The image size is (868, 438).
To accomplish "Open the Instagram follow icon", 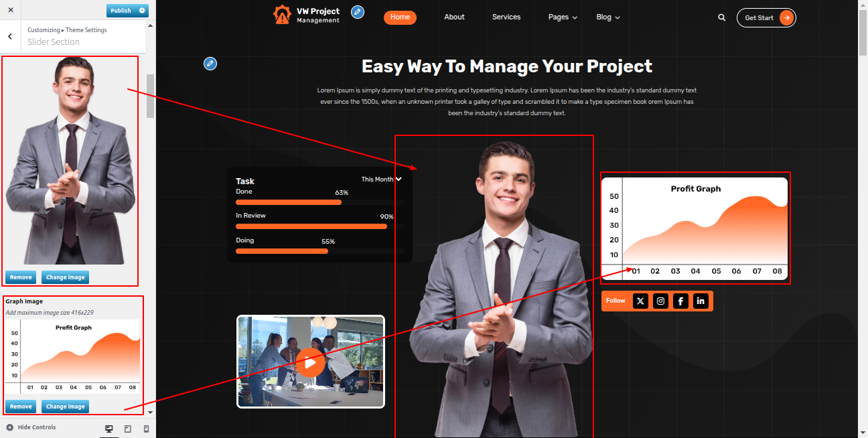I will tap(660, 301).
